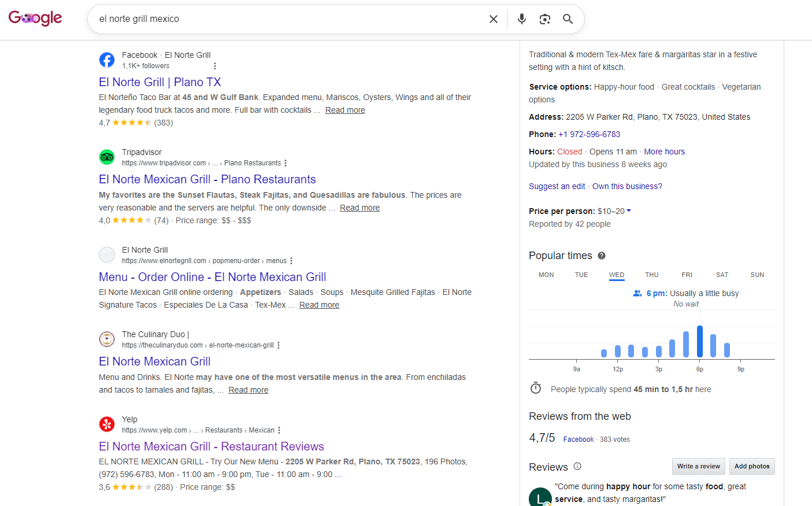Expand Price per person $10–20 dropdown
812x506 pixels.
pyautogui.click(x=614, y=211)
